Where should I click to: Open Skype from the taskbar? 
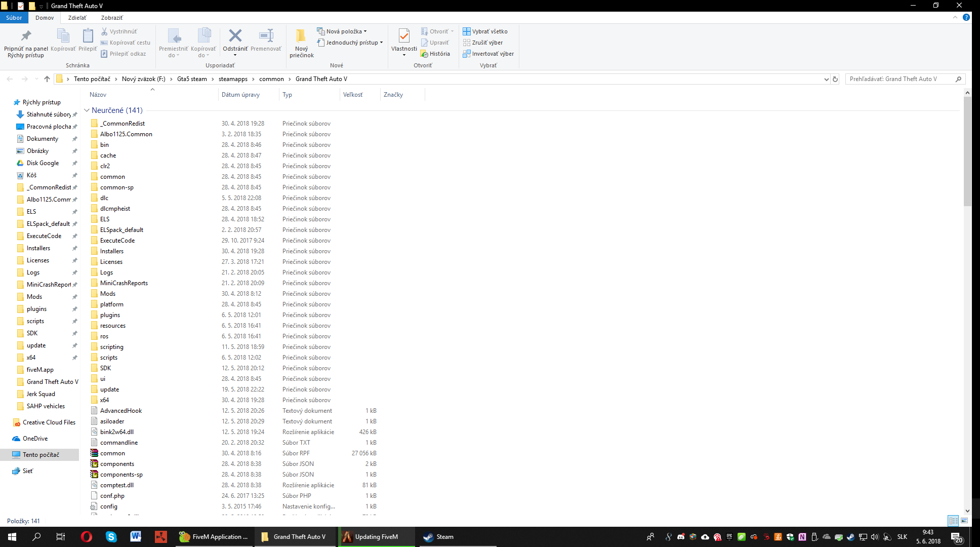click(x=111, y=537)
